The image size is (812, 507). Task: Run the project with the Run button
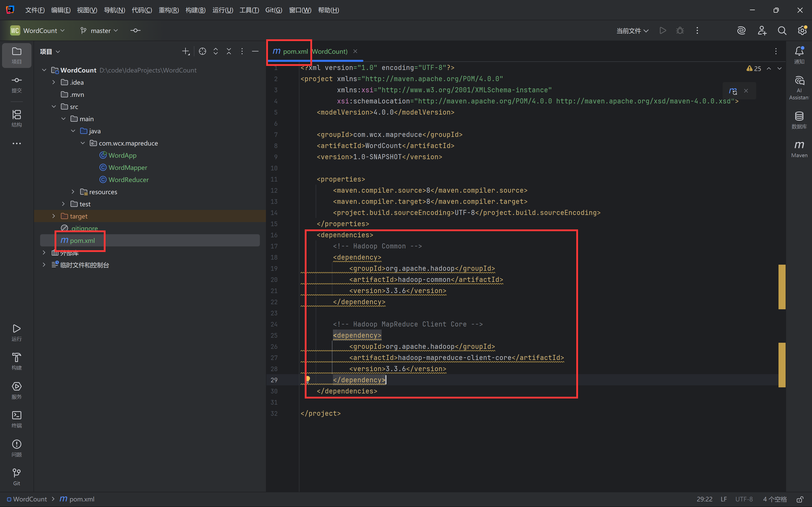pyautogui.click(x=663, y=30)
